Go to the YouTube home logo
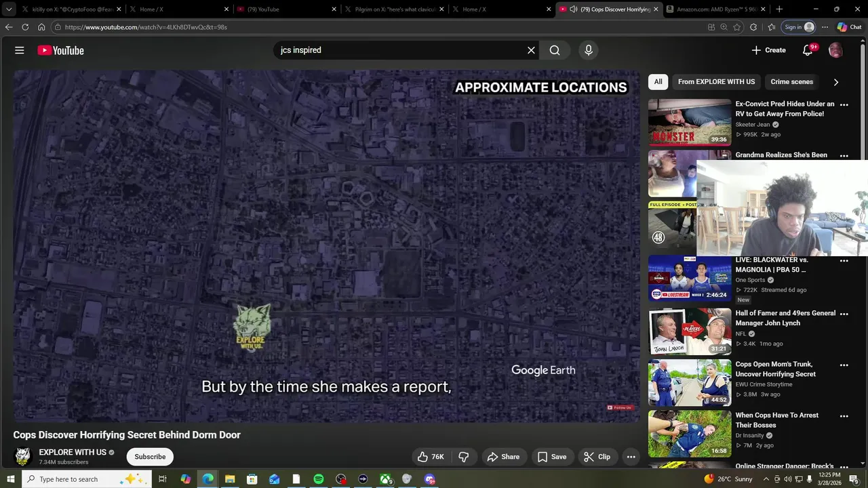This screenshot has width=868, height=488. point(60,50)
